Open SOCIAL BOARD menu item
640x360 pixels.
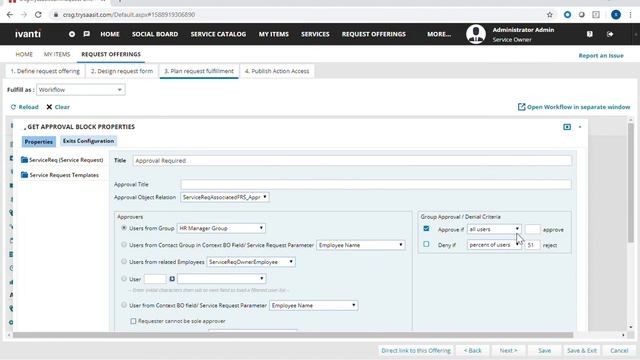point(155,34)
